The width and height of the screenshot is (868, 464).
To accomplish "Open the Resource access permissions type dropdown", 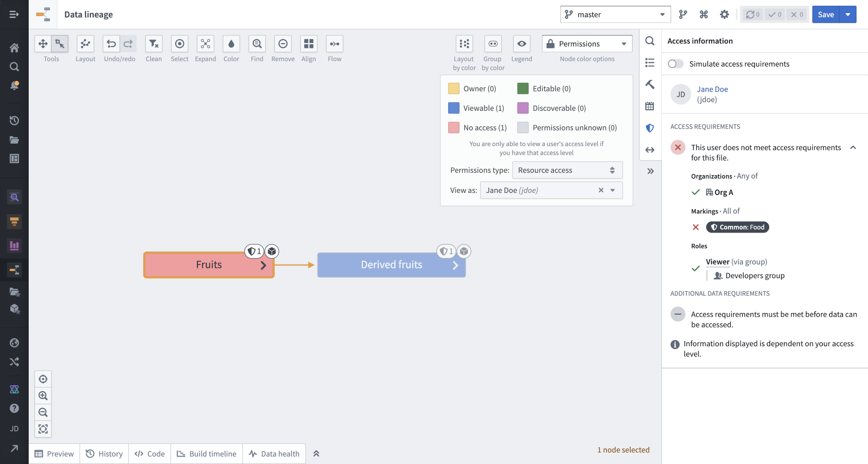I will 567,170.
